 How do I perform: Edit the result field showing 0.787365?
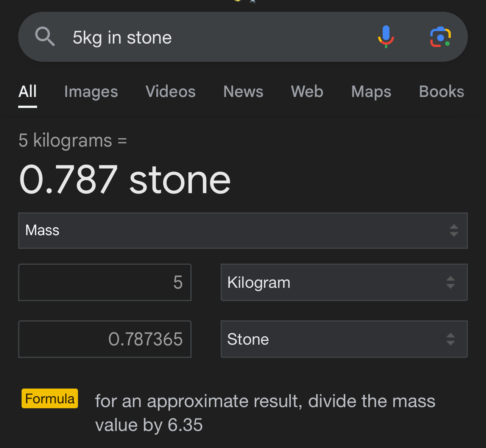105,339
